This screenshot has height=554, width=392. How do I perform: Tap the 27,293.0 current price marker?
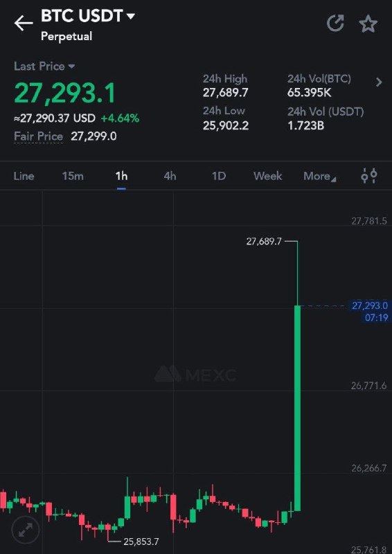[370, 305]
